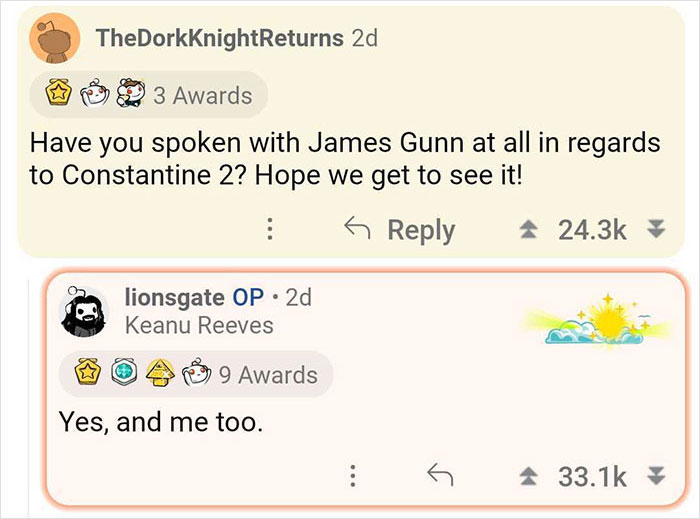700x519 pixels.
Task: Click lionsgate's bearded avatar
Action: pos(84,312)
